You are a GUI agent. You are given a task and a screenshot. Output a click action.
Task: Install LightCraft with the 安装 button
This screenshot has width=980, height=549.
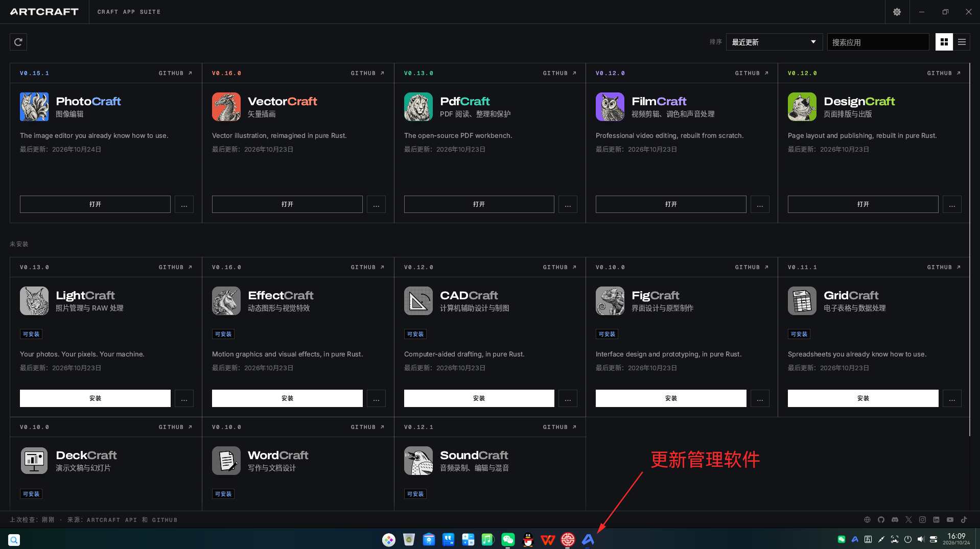[95, 398]
